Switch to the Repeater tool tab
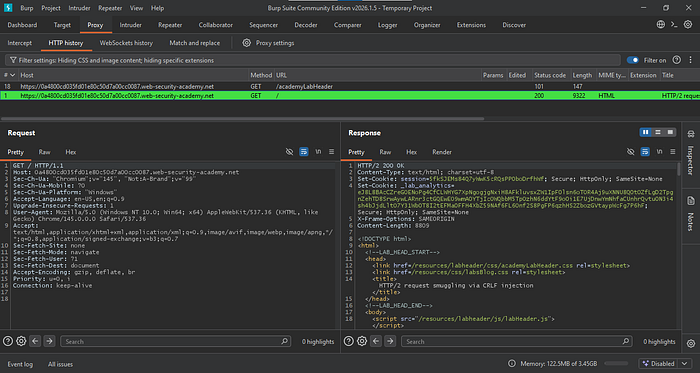 point(170,25)
